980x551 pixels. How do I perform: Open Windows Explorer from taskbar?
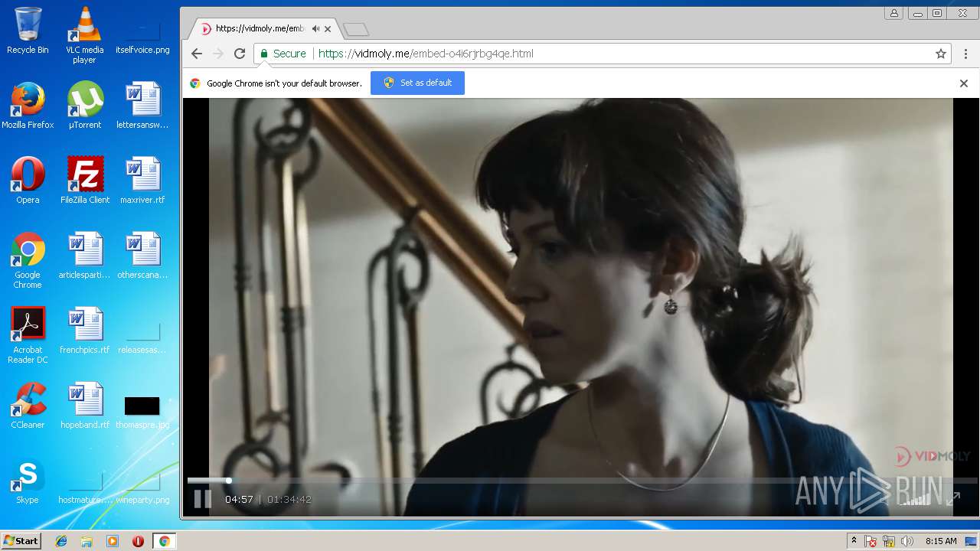point(87,541)
